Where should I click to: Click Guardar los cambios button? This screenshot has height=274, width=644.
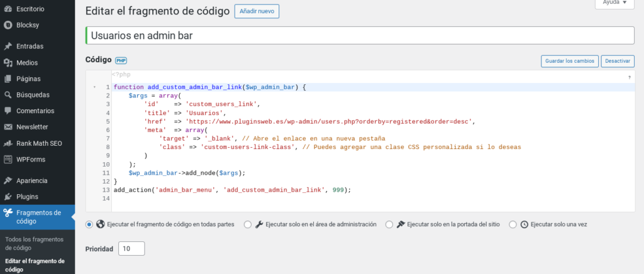coord(570,61)
